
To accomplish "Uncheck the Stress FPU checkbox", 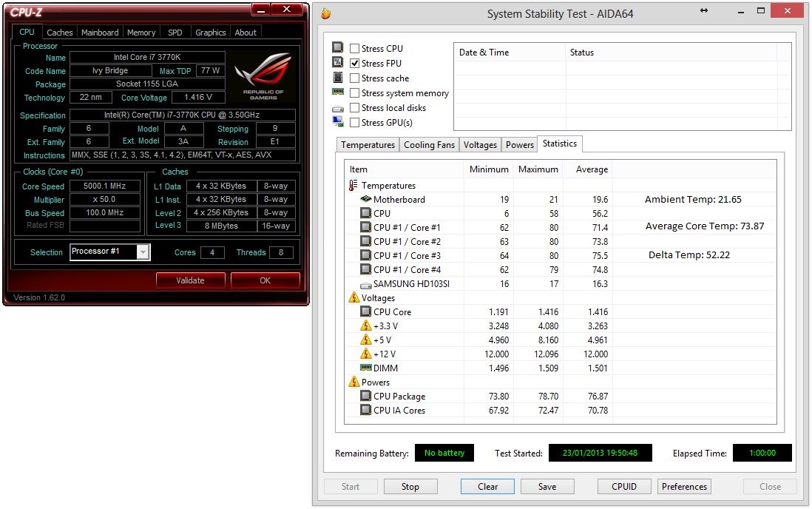I will [x=354, y=63].
